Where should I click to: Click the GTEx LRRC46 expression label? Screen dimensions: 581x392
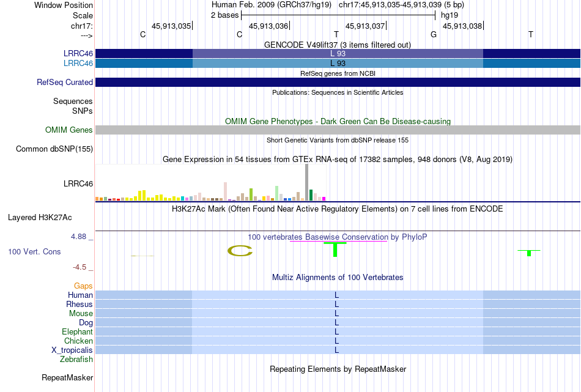tap(78, 184)
